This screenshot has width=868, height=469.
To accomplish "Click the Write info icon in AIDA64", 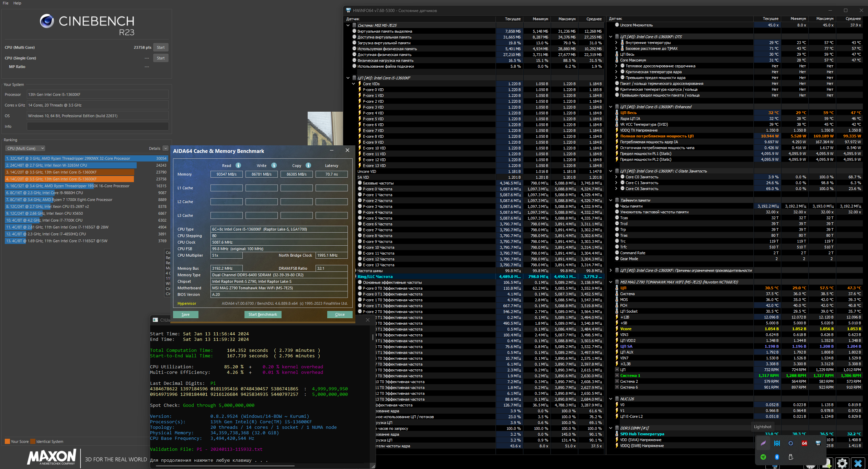I will (x=274, y=165).
